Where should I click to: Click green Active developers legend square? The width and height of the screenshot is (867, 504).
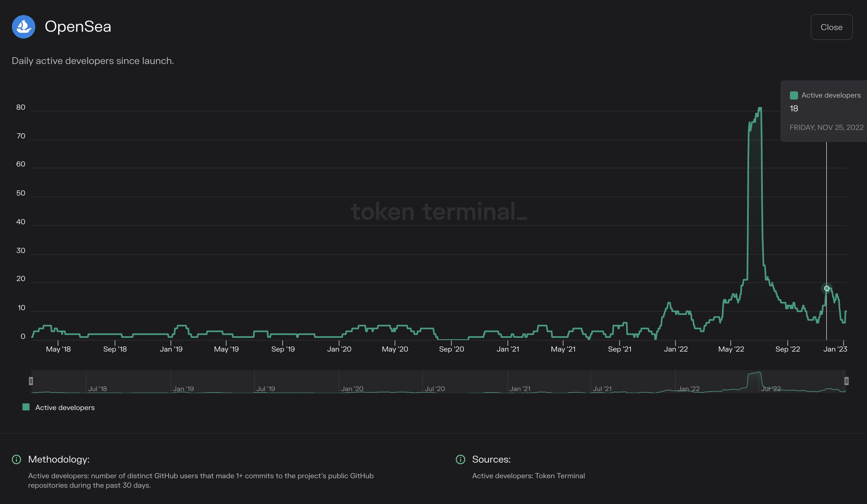(26, 407)
